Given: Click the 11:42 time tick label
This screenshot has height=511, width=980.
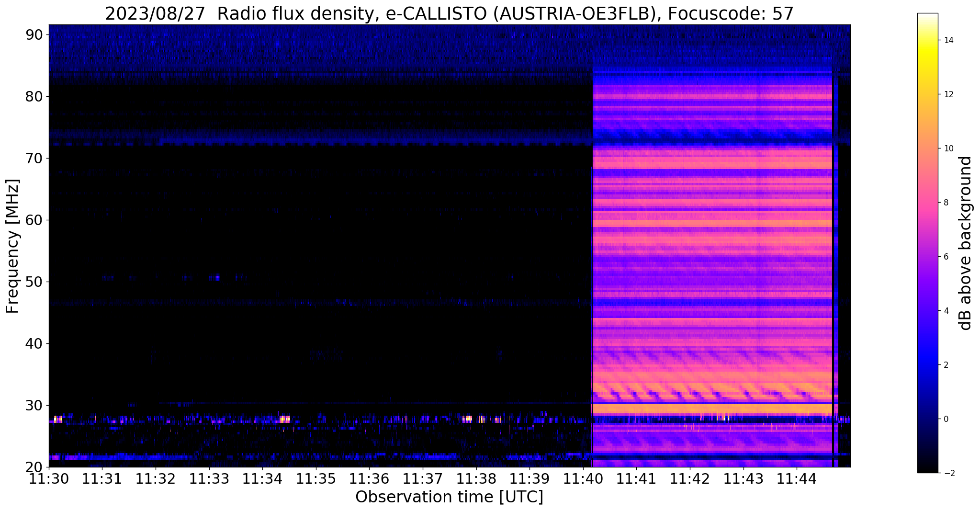Looking at the screenshot, I should pos(690,478).
